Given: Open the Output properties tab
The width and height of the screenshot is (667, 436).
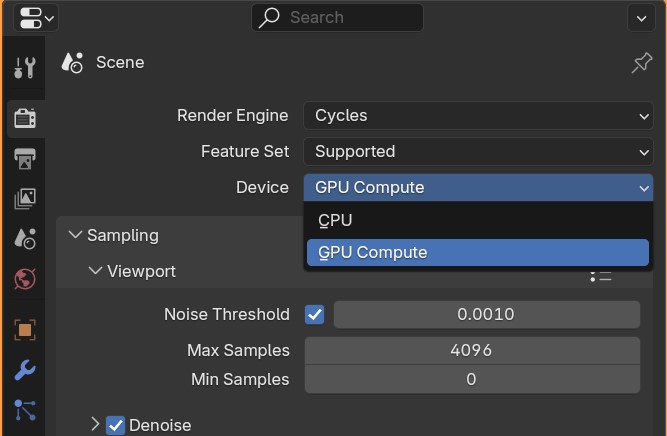Looking at the screenshot, I should tap(25, 159).
